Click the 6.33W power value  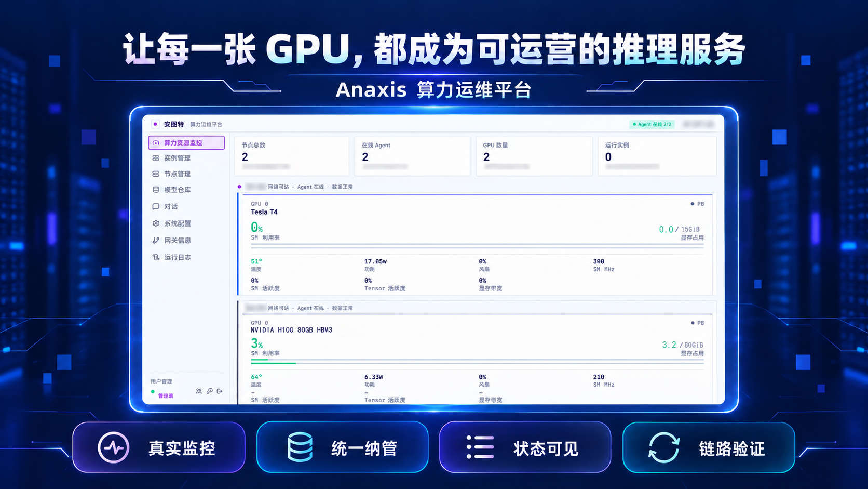coord(374,377)
